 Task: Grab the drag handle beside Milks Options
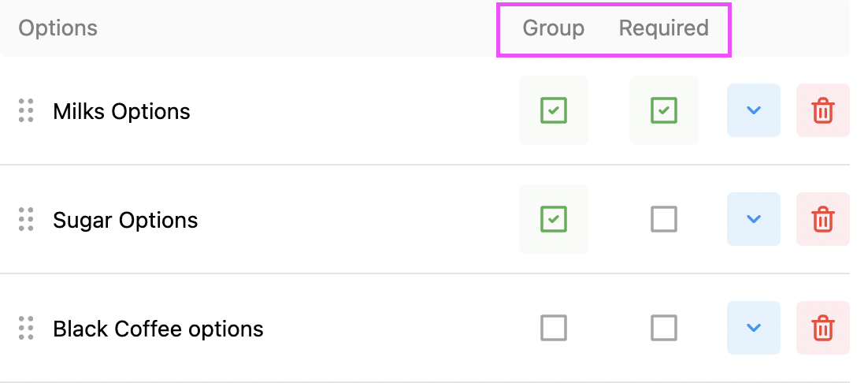pyautogui.click(x=26, y=110)
